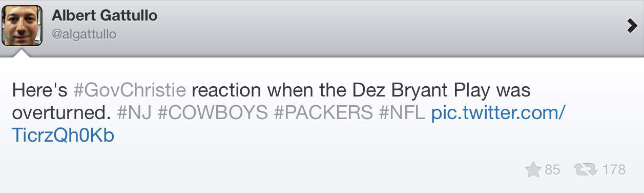Click the TicrzQh0Kb link continuation
Viewport: 644px width, 193px height.
[x=63, y=136]
